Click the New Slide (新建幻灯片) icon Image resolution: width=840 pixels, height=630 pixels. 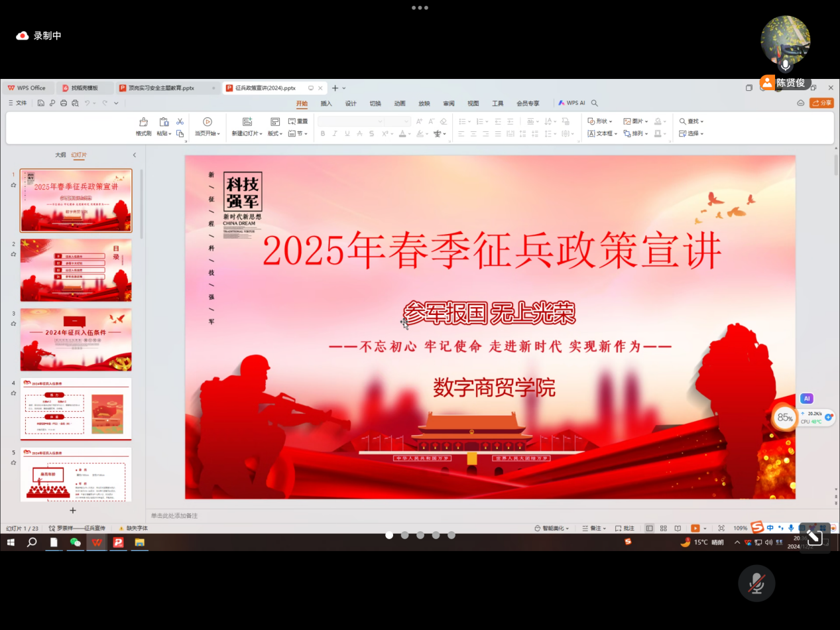click(247, 122)
